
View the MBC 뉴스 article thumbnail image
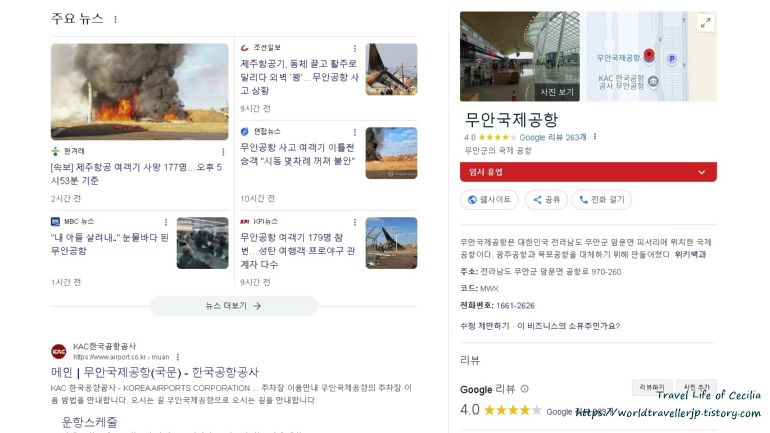202,243
